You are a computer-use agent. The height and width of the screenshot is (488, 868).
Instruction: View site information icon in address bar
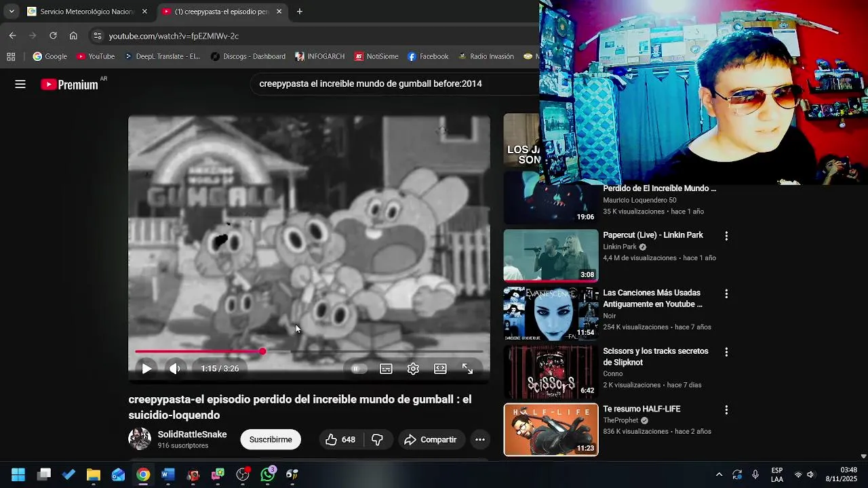coord(97,36)
